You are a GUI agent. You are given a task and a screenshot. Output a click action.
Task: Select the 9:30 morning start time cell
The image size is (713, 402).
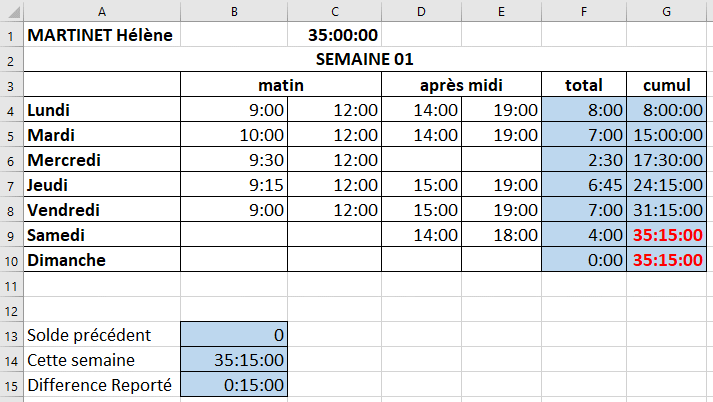[x=234, y=160]
